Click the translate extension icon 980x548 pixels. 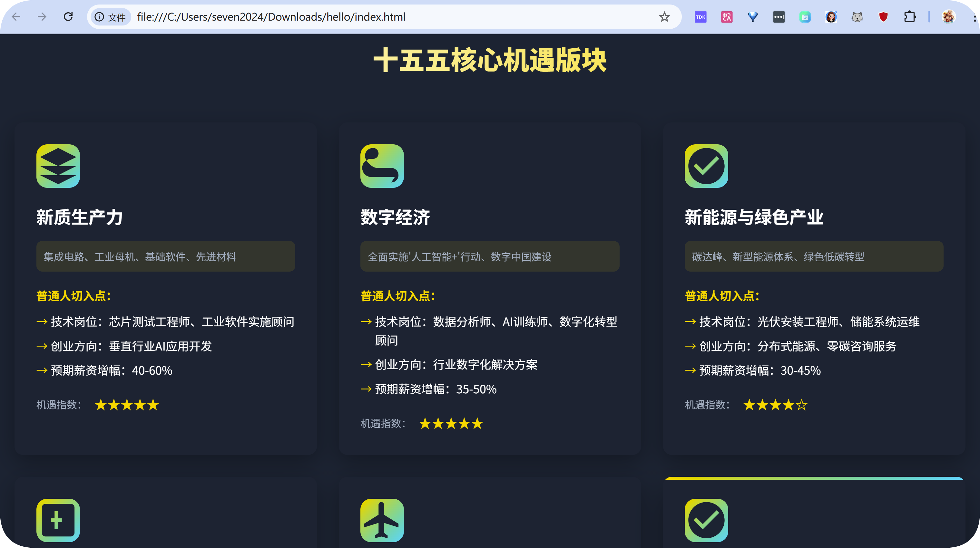pos(727,17)
